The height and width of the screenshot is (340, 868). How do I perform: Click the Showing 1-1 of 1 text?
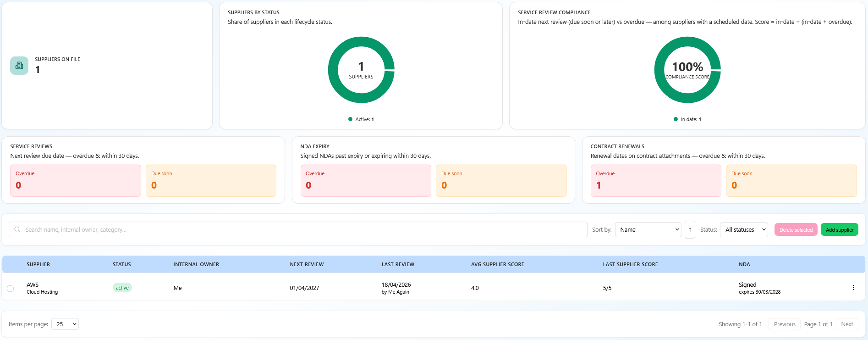pyautogui.click(x=740, y=324)
